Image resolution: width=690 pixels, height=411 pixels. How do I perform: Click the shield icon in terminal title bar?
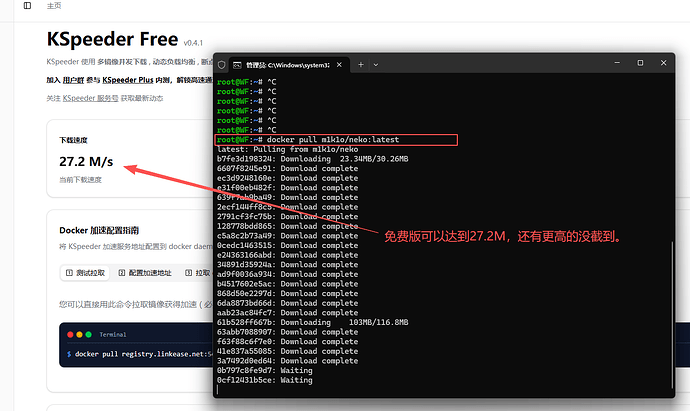coord(222,63)
